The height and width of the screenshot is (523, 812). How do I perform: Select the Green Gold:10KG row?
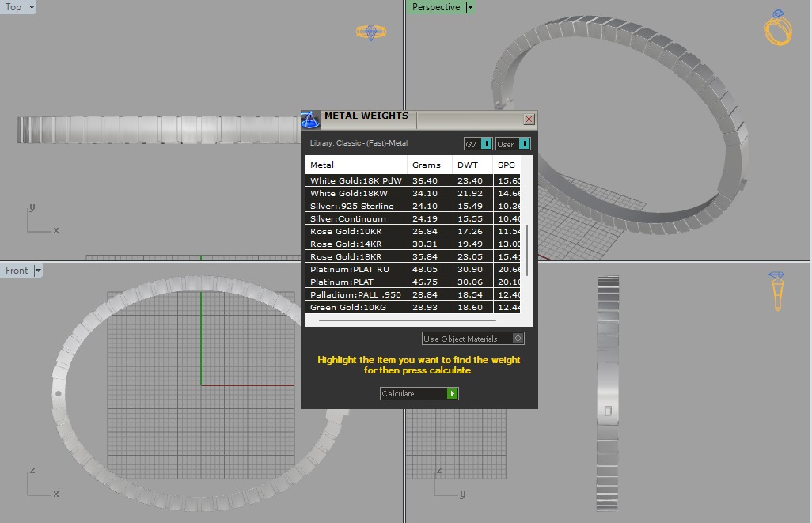pyautogui.click(x=413, y=307)
